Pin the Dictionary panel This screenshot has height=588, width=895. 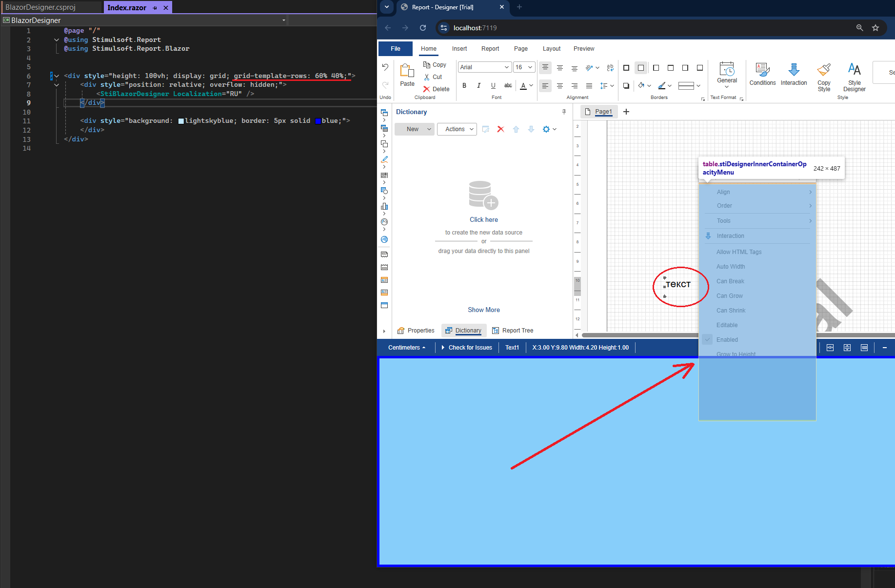coord(564,112)
